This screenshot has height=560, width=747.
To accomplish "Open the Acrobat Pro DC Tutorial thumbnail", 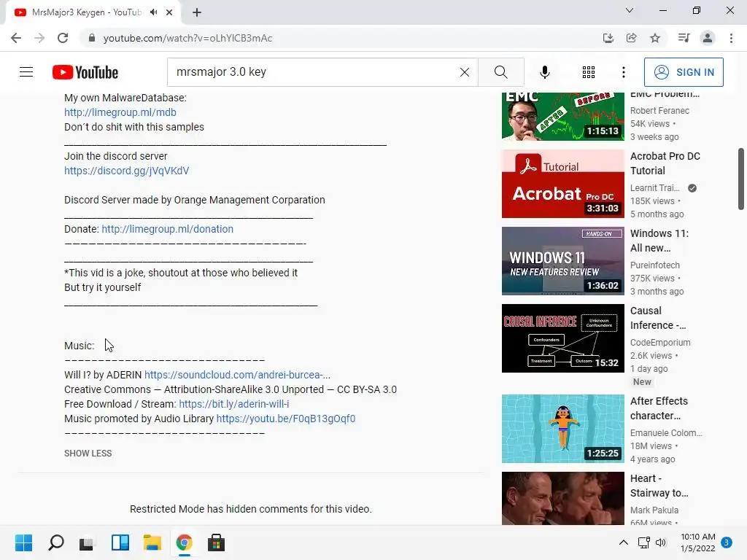I will coord(562,184).
